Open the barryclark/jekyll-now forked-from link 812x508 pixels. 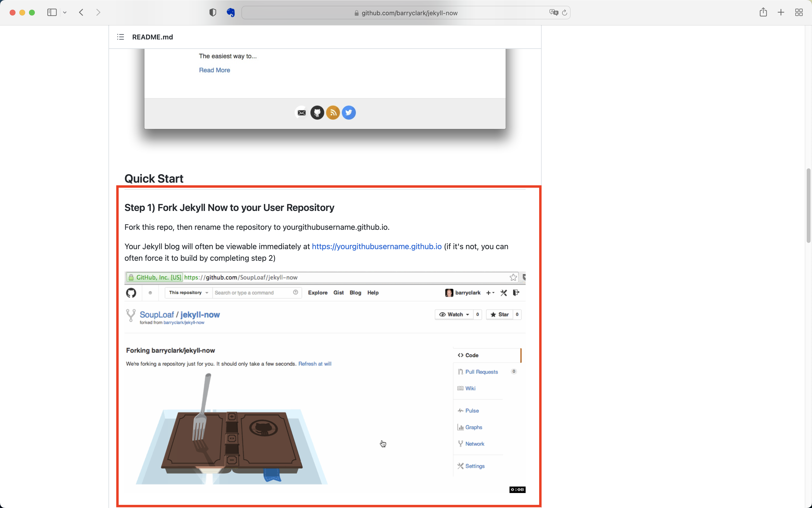184,322
